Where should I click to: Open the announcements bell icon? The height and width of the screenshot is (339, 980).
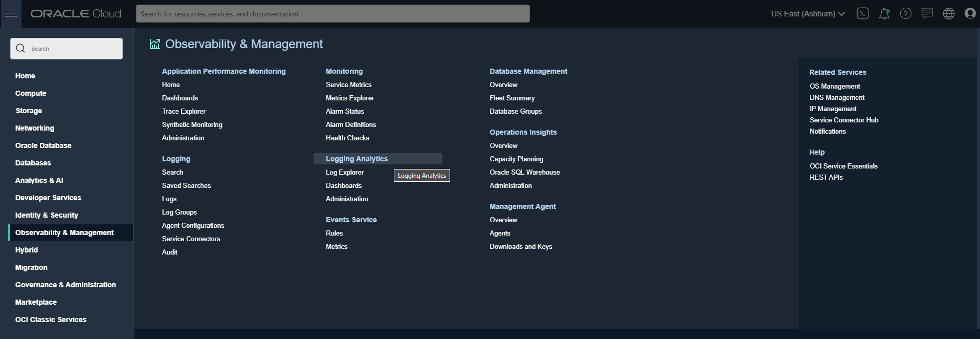884,14
